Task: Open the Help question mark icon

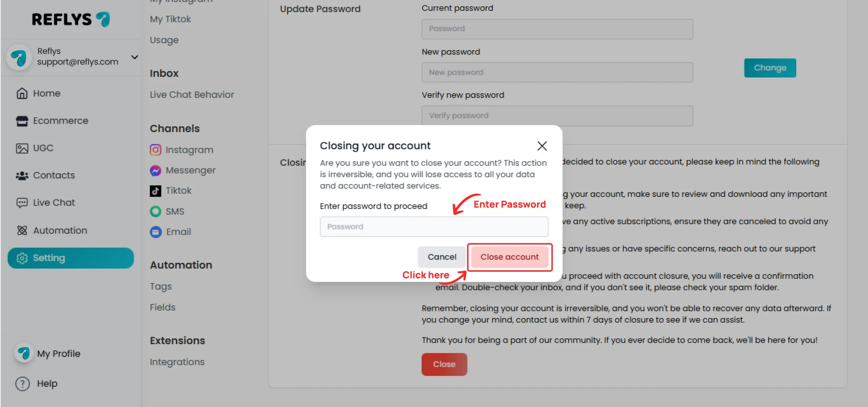Action: pyautogui.click(x=22, y=384)
